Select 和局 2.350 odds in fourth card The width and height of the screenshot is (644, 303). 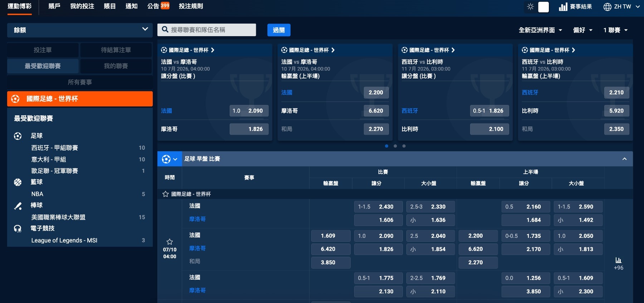point(616,129)
